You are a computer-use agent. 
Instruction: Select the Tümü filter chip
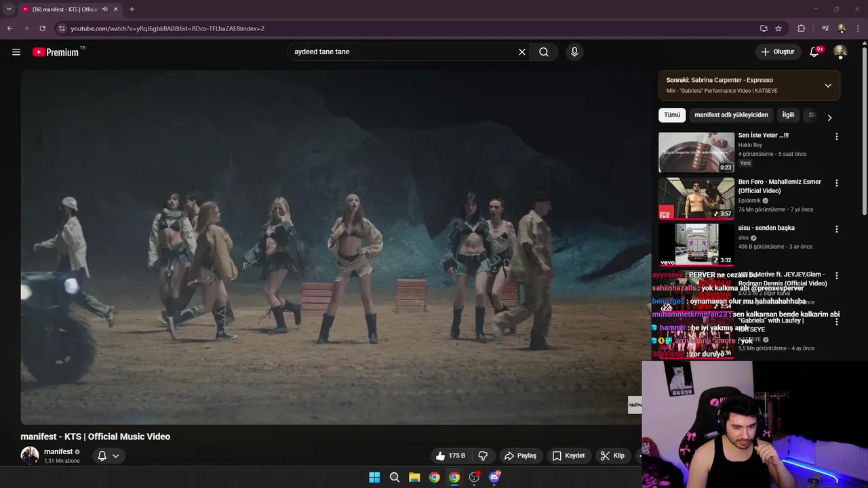pos(672,115)
